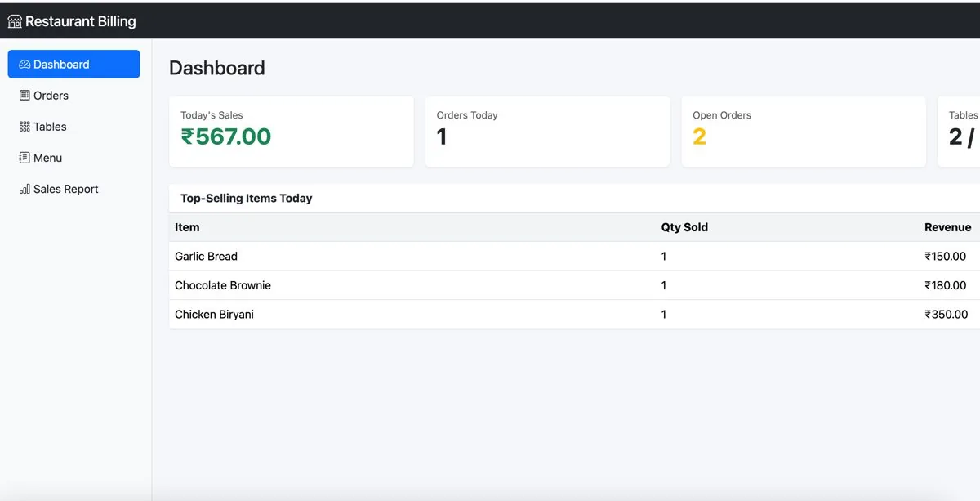Viewport: 980px width, 501px height.
Task: Click the ₹150.00 revenue value
Action: pyautogui.click(x=946, y=257)
